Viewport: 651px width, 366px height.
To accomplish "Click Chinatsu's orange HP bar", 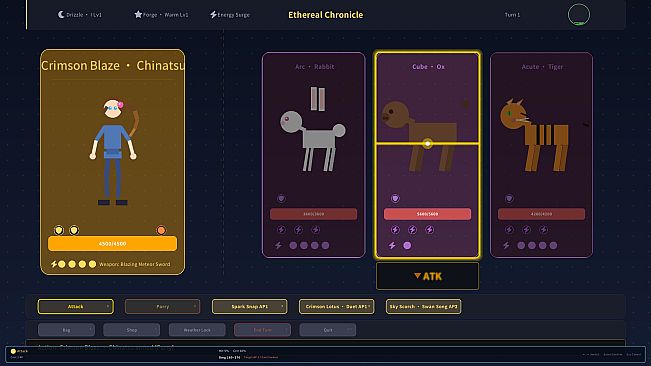I will point(113,244).
